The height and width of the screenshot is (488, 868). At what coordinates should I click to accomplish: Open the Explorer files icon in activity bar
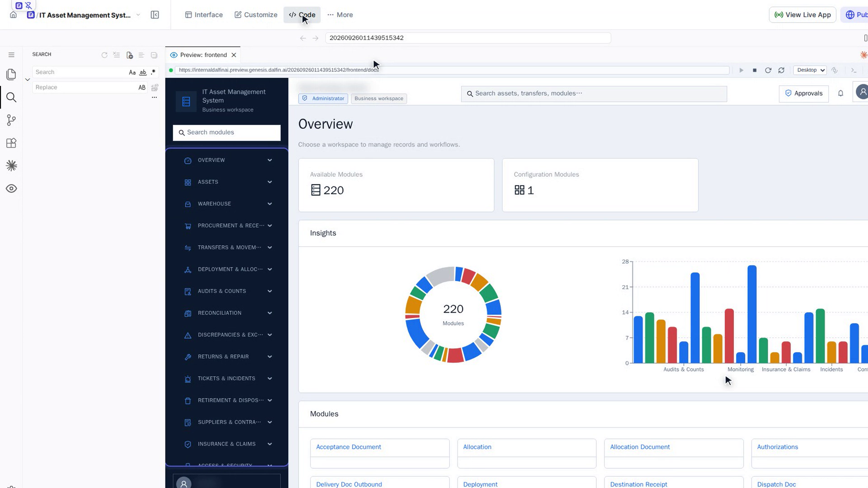[11, 74]
